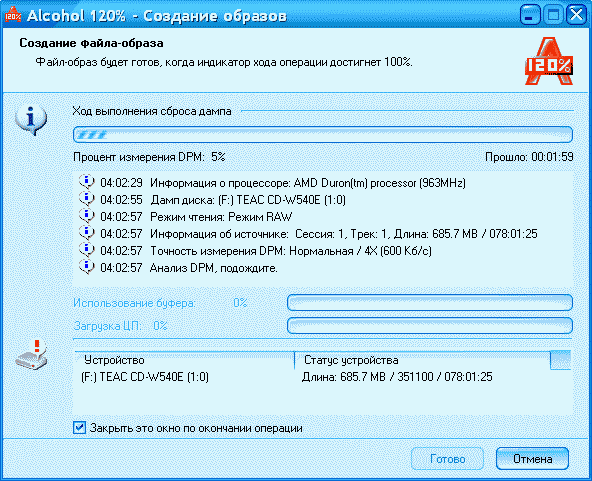Click the Статус устройства column header
The width and height of the screenshot is (592, 481).
(422, 360)
